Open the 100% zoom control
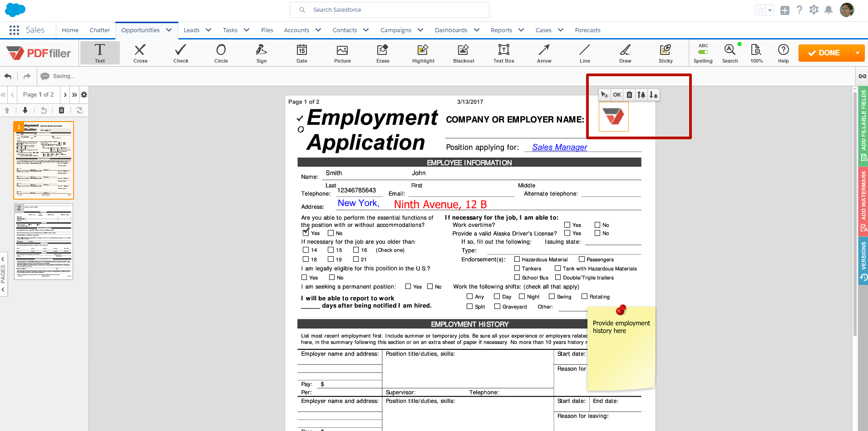Viewport: 868px width, 431px height. click(x=756, y=53)
